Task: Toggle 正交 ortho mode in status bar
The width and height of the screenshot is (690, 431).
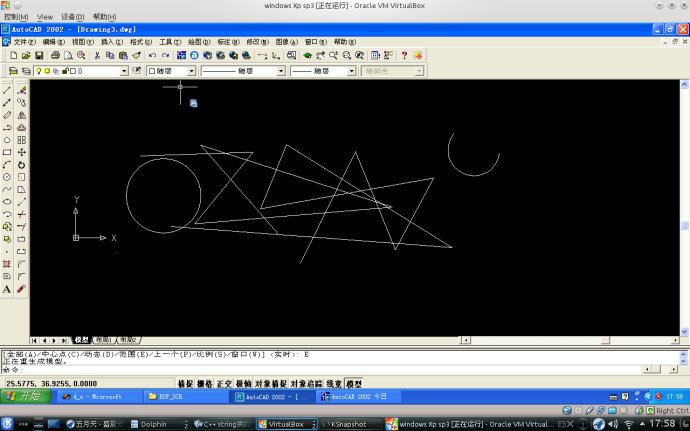Action: [224, 384]
